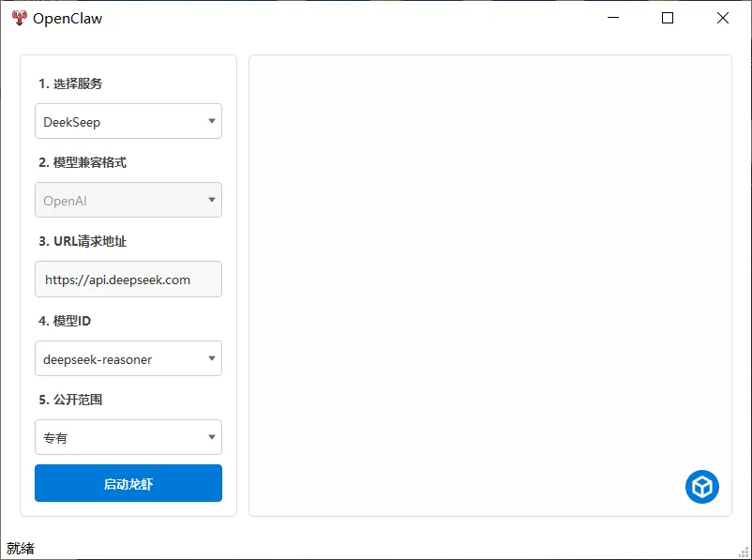The width and height of the screenshot is (752, 560).
Task: Minimize the OpenClaw window
Action: pyautogui.click(x=613, y=18)
